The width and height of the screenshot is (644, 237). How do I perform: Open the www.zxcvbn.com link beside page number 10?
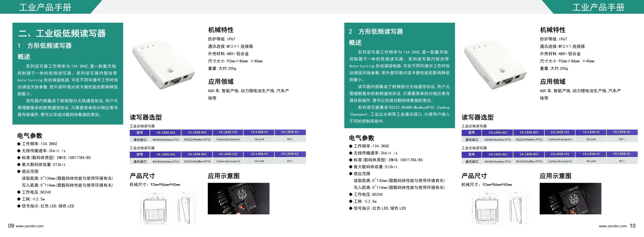[613, 226]
